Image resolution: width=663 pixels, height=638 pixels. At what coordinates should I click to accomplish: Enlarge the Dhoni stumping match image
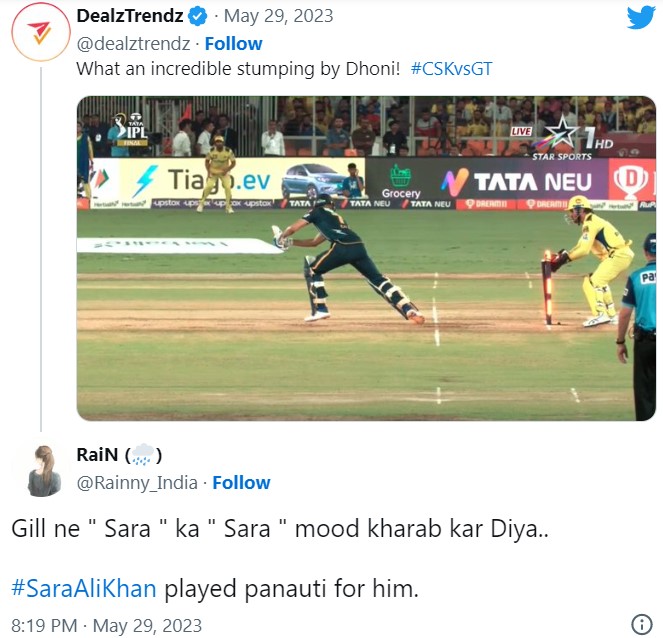[366, 258]
